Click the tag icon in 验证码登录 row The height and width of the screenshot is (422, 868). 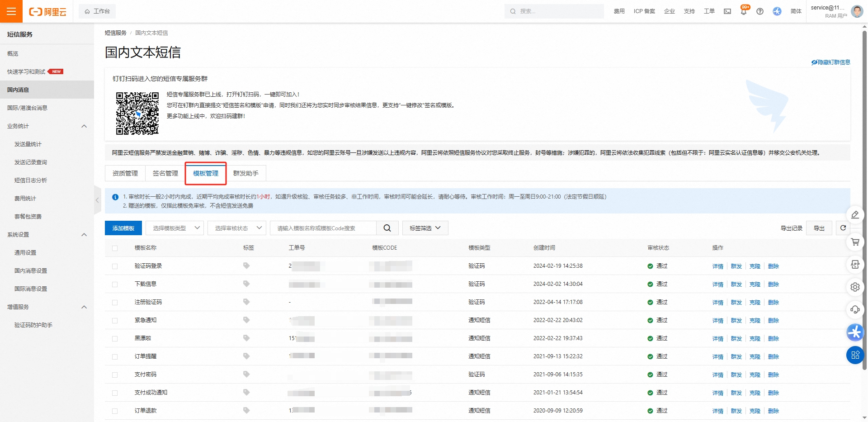point(246,266)
